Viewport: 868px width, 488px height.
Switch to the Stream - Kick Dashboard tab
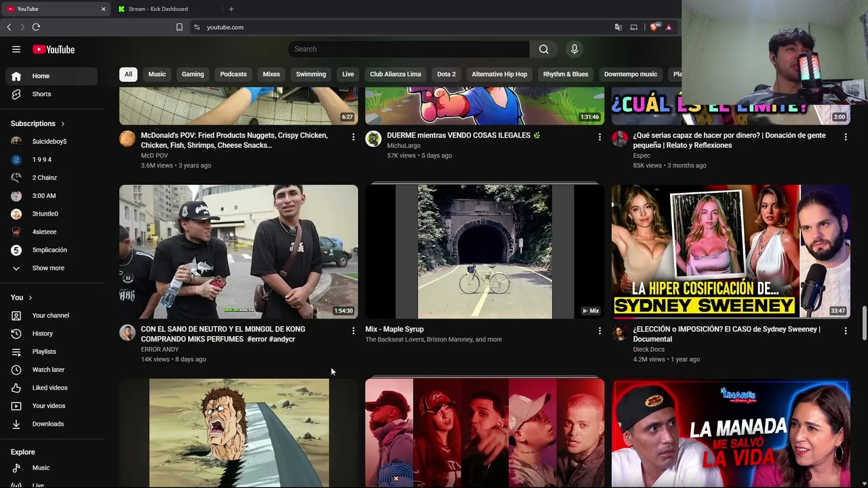(165, 9)
